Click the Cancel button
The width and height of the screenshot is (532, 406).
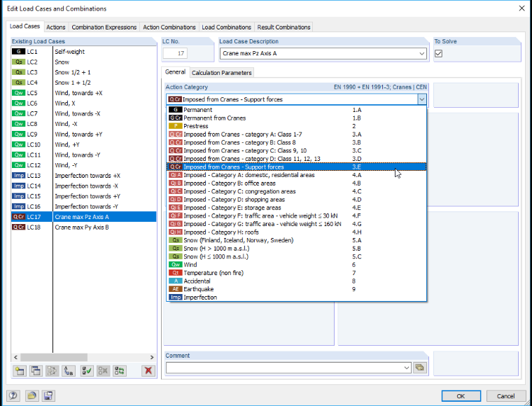click(505, 395)
